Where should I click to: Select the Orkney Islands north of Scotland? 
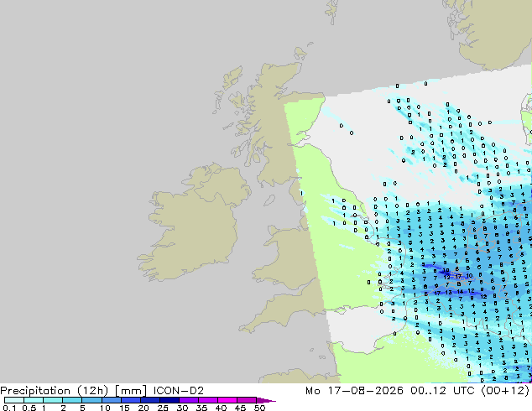click(x=301, y=53)
